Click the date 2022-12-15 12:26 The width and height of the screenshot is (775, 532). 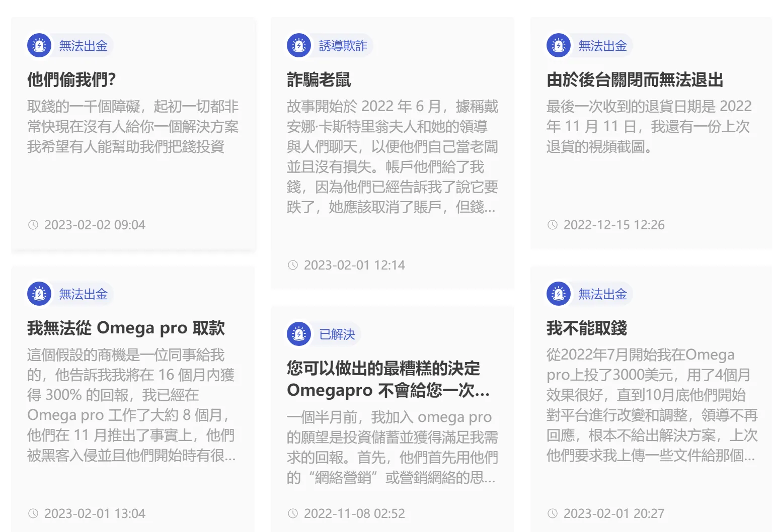(614, 225)
